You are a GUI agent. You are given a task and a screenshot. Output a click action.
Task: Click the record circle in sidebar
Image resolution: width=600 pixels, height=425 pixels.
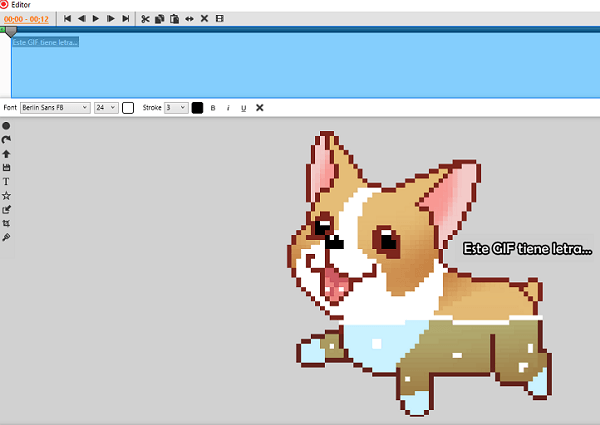coord(6,126)
